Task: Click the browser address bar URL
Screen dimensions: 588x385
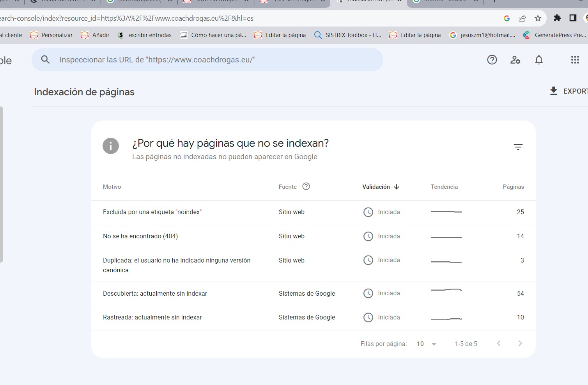Action: coord(127,18)
